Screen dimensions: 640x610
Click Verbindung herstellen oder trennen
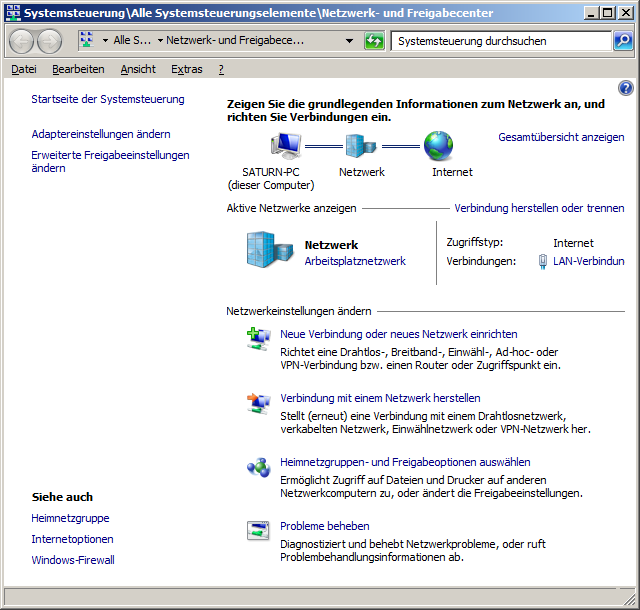(539, 208)
